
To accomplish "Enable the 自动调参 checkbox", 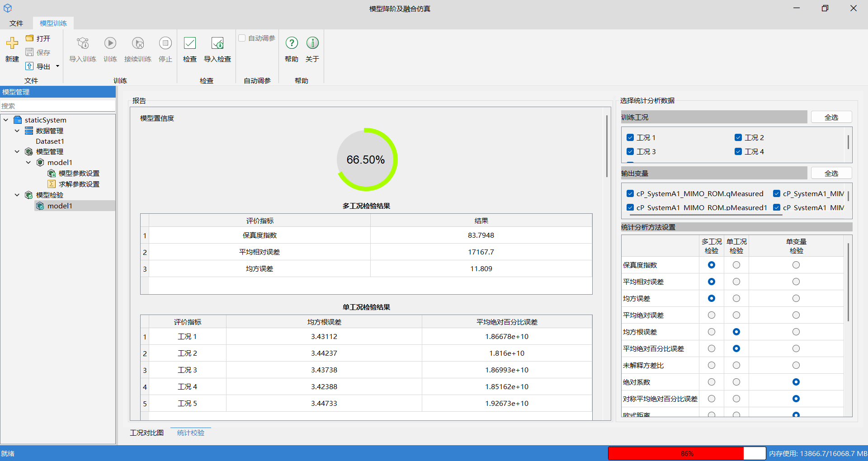I will pyautogui.click(x=242, y=38).
